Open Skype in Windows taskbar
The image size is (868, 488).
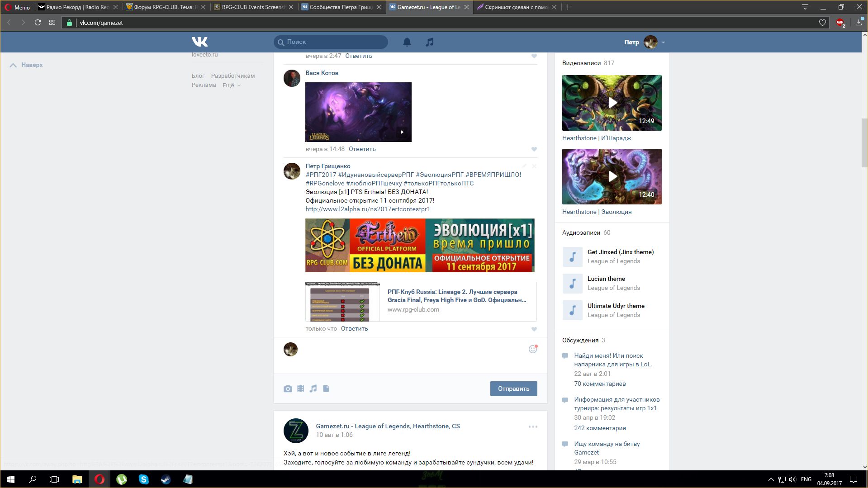click(x=143, y=479)
